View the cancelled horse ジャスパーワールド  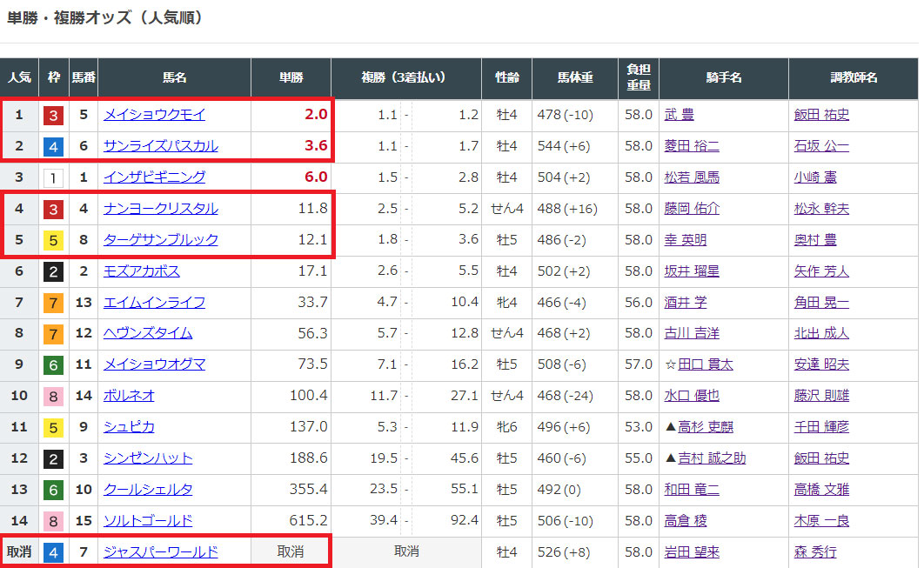click(x=161, y=552)
